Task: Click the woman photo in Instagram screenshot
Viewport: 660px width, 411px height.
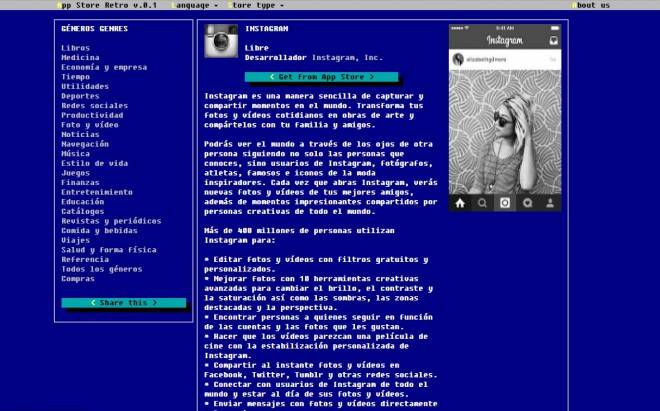Action: [505, 132]
